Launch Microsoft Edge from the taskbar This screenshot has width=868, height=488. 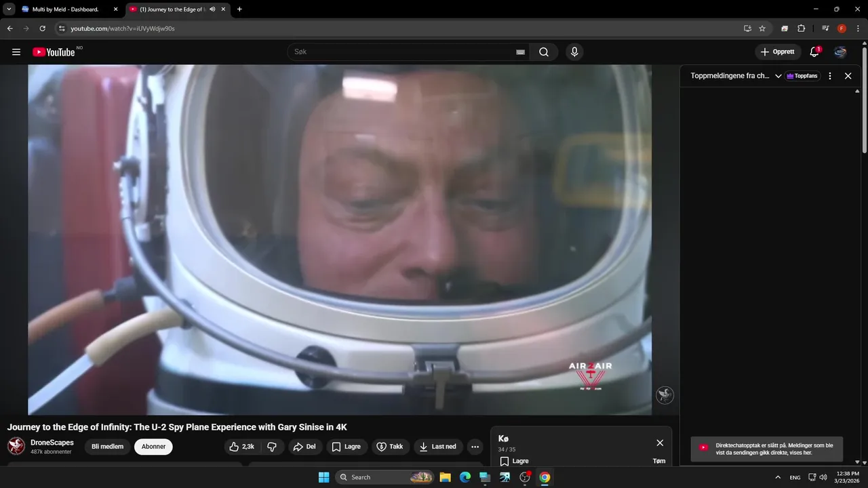click(x=465, y=477)
